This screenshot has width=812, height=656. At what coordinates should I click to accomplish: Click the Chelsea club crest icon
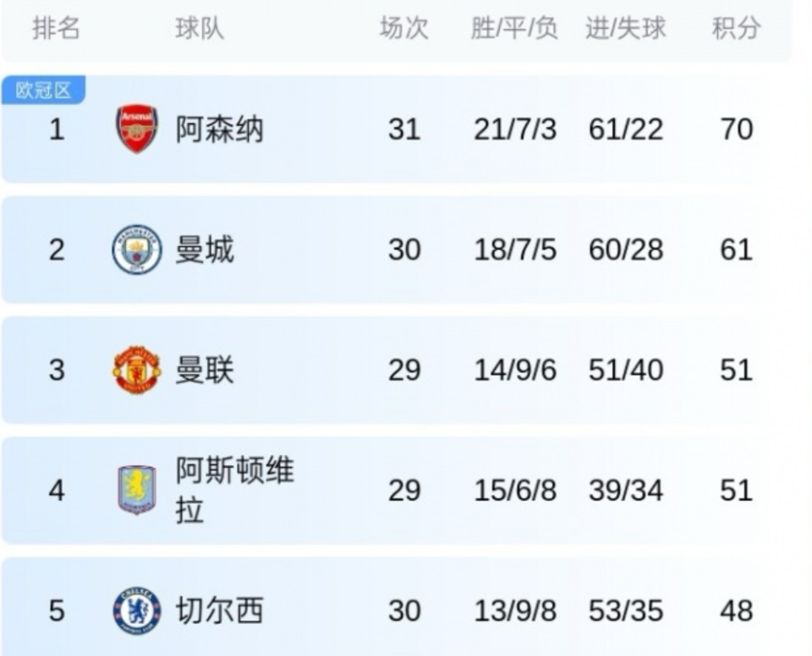136,610
